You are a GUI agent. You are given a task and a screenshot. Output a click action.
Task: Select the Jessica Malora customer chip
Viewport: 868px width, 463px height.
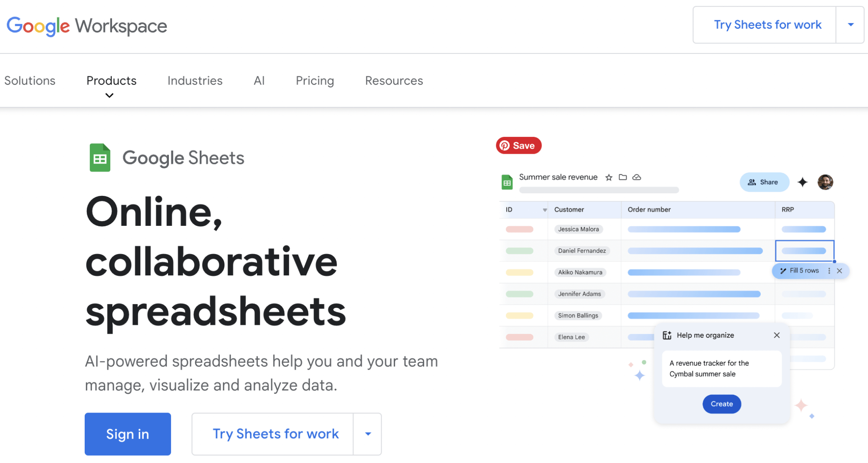(x=578, y=229)
